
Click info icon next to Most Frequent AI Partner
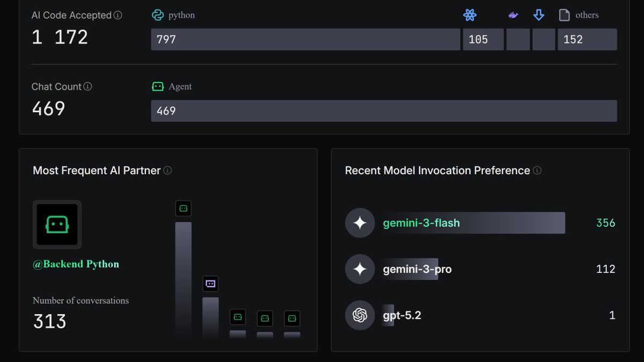pos(167,170)
